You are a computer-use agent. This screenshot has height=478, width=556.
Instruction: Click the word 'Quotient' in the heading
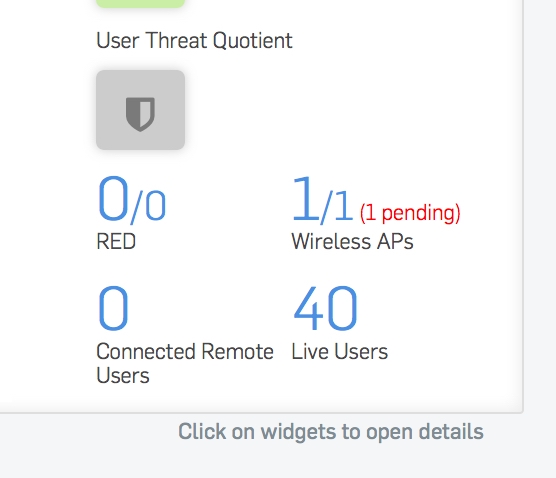tap(252, 40)
